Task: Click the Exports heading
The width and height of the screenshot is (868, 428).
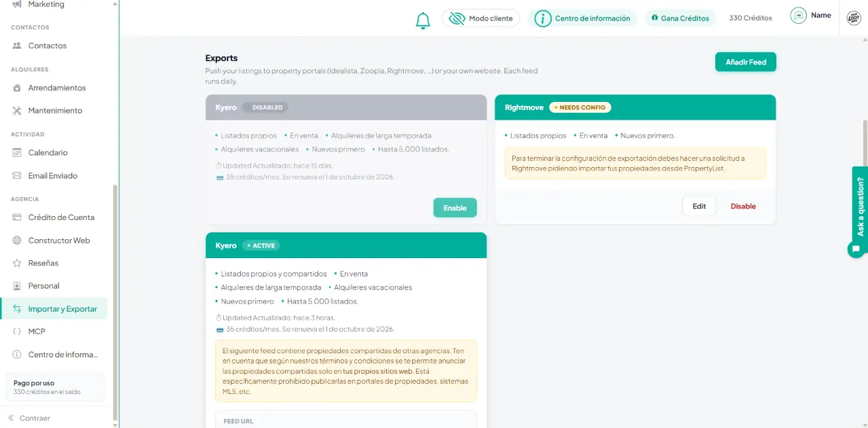Action: pos(221,58)
